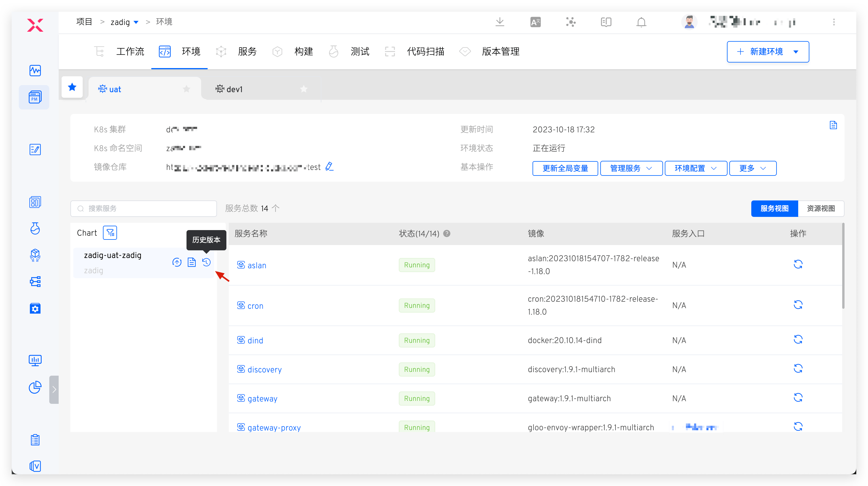Viewport: 868px width, 486px height.
Task: Toggle favorite star on uat environment tab
Action: coord(186,89)
